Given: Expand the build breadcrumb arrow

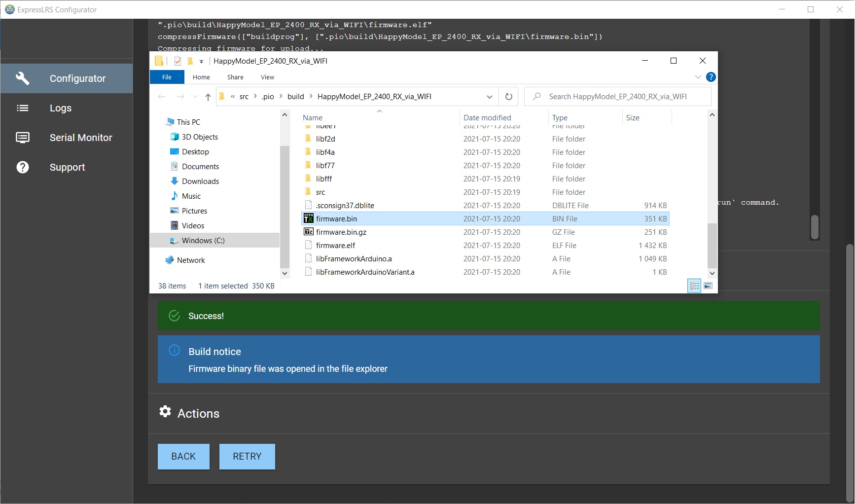Looking at the screenshot, I should pyautogui.click(x=311, y=97).
